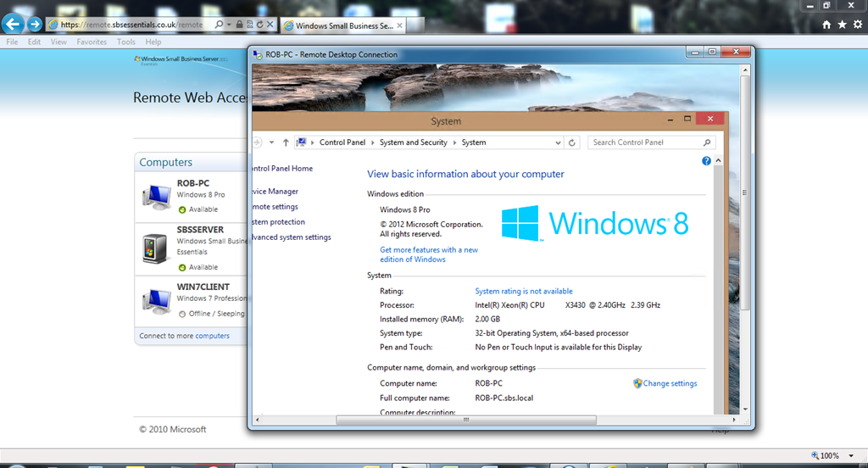Open the IE Tools gear icon
This screenshot has width=868, height=468.
(x=857, y=25)
